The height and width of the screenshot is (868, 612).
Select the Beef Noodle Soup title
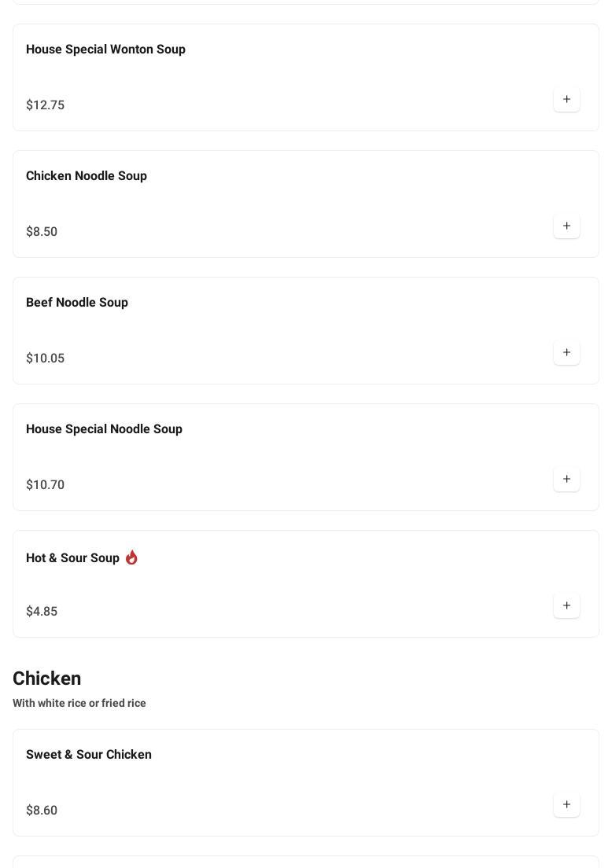pos(77,303)
